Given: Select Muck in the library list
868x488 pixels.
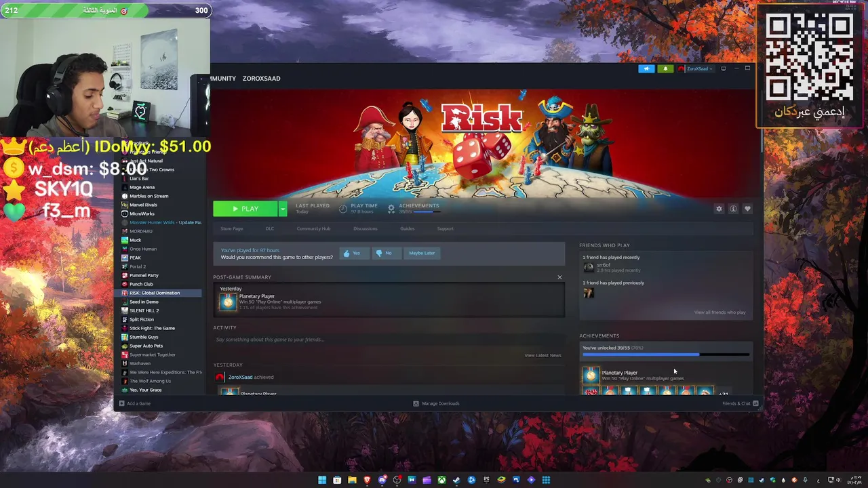Looking at the screenshot, I should click(x=136, y=240).
